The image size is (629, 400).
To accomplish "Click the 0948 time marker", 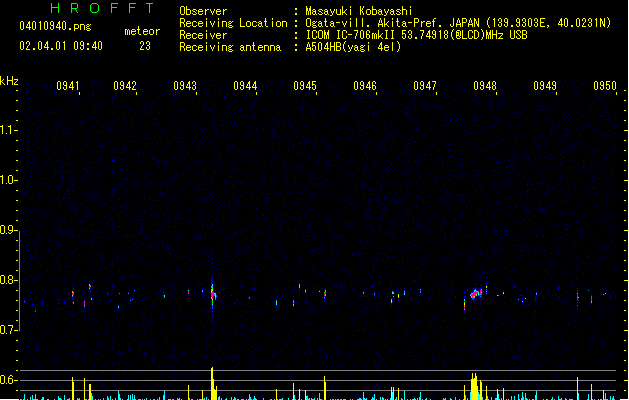I will (485, 86).
